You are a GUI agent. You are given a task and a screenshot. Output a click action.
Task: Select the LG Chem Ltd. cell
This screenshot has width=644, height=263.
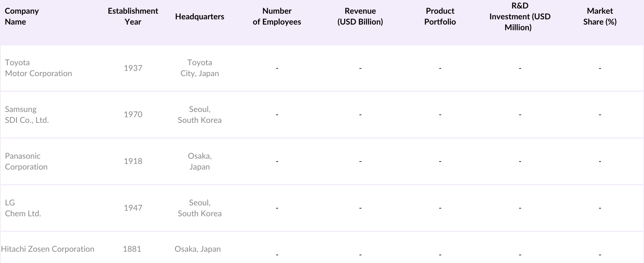coord(23,208)
